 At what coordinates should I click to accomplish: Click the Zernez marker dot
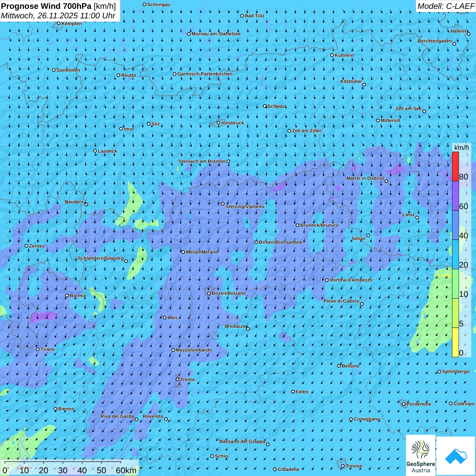(26, 246)
